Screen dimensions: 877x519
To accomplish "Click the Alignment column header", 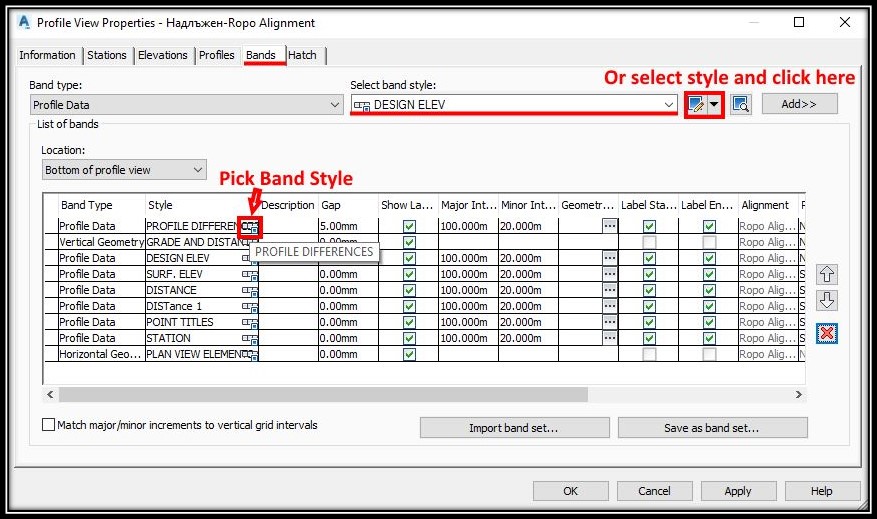I will point(768,205).
